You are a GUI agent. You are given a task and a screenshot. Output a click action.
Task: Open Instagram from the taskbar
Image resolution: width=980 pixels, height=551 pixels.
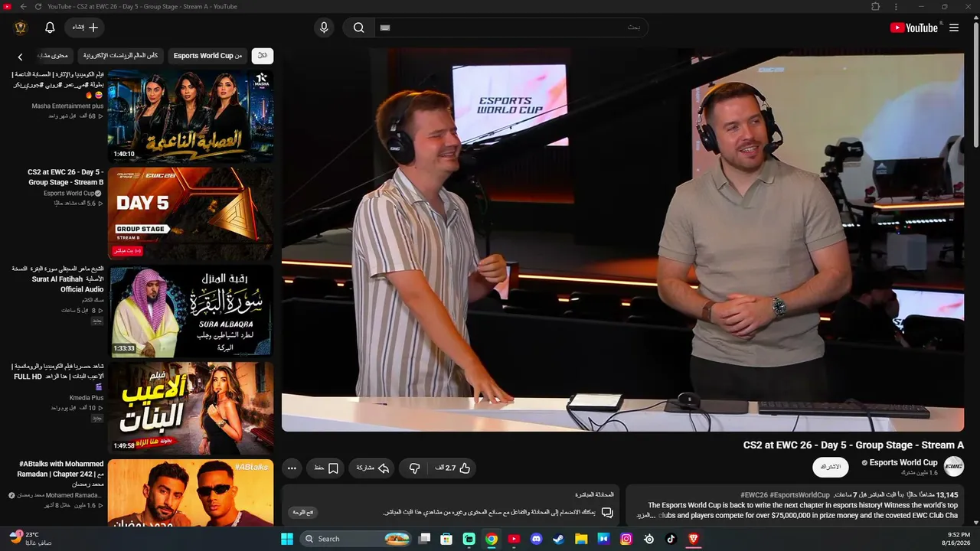point(626,539)
